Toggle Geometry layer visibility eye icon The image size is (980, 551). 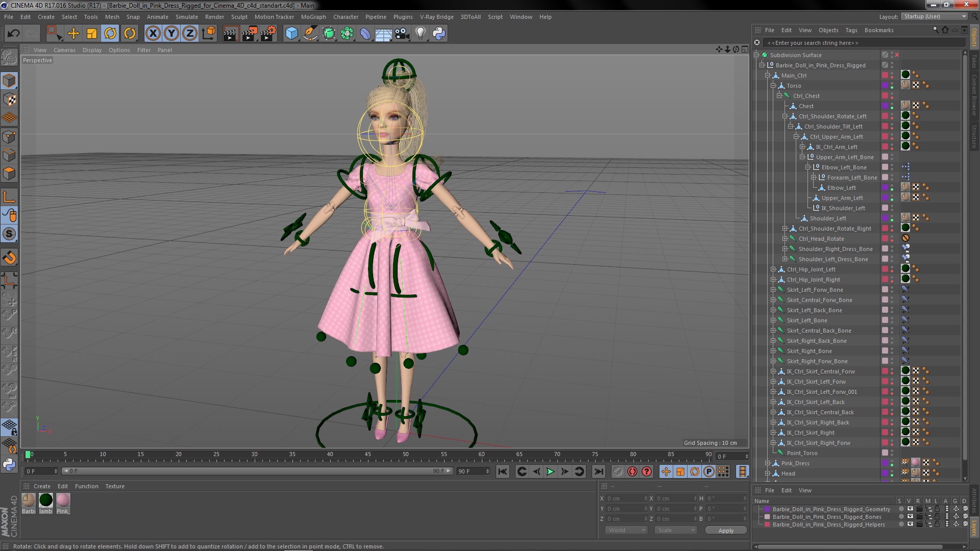click(x=910, y=509)
